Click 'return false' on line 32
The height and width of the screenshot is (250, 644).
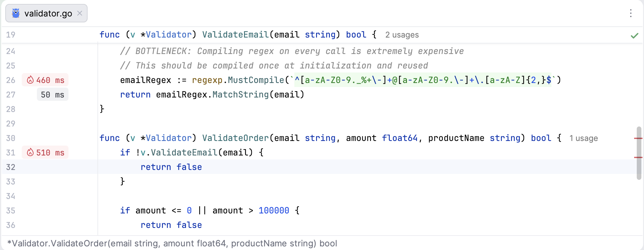click(171, 167)
